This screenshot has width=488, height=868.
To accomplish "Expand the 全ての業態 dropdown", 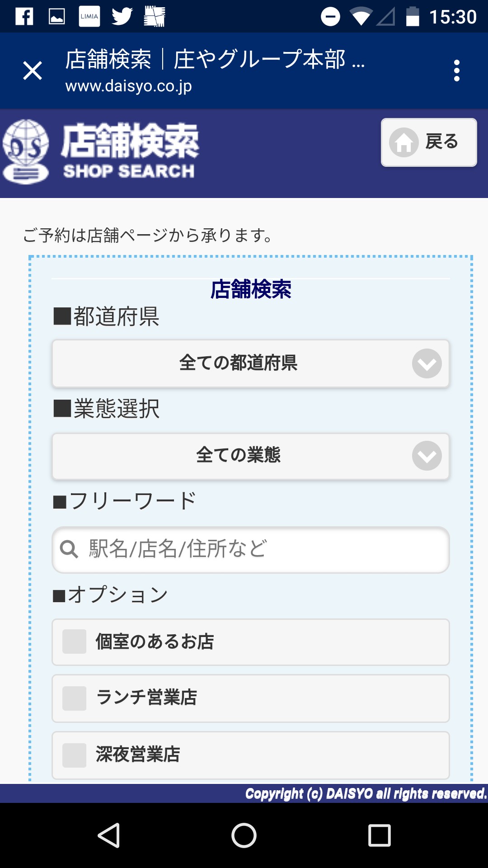I will click(238, 456).
